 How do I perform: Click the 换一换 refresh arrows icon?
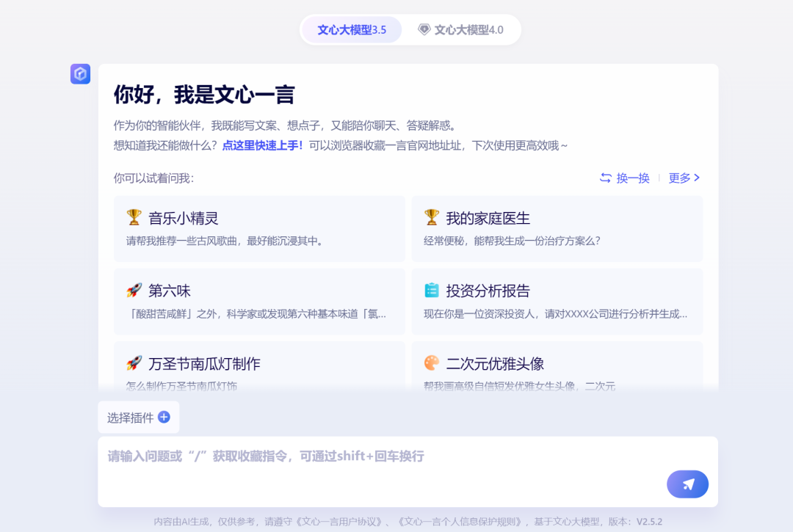[605, 178]
